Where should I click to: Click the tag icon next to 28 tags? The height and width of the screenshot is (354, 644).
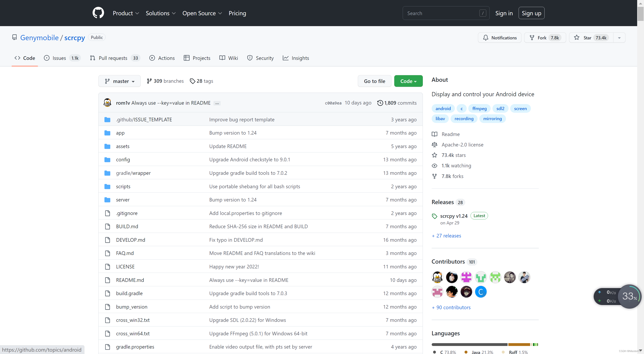pyautogui.click(x=192, y=81)
